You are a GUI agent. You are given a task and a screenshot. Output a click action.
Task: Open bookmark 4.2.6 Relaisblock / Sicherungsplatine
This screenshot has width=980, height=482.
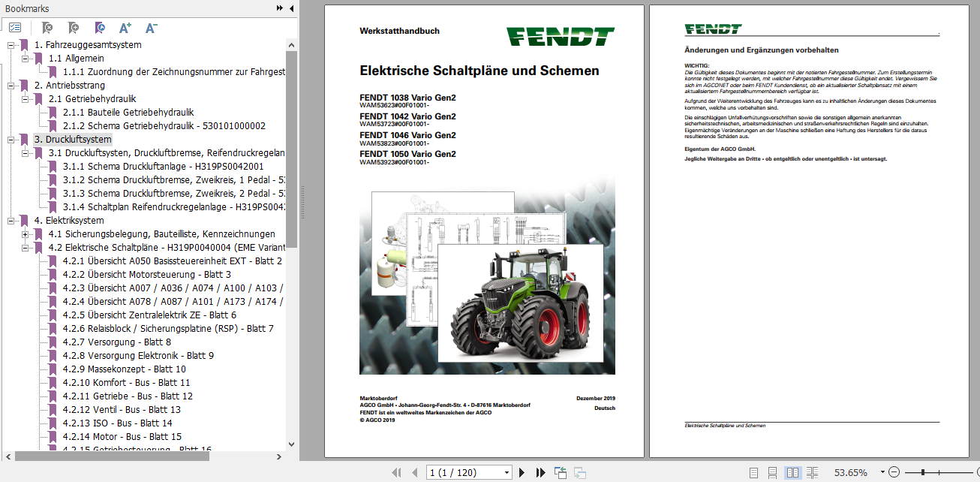[x=168, y=329]
